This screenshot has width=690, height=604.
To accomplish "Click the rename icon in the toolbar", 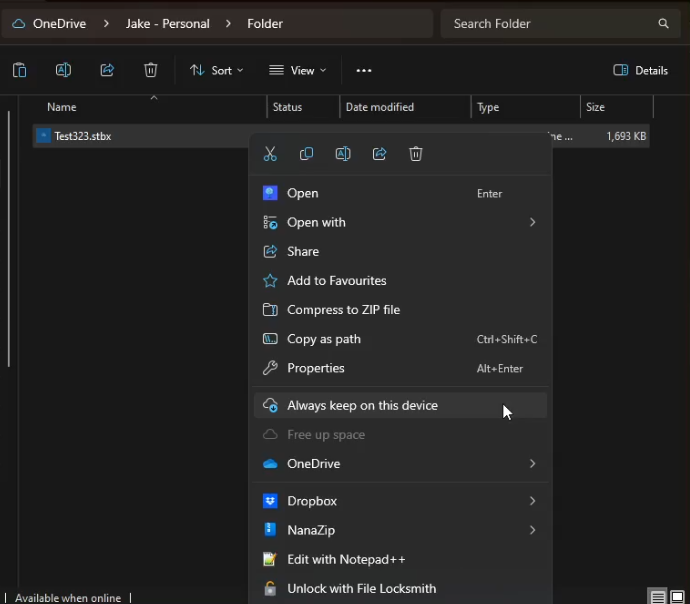I will [63, 70].
